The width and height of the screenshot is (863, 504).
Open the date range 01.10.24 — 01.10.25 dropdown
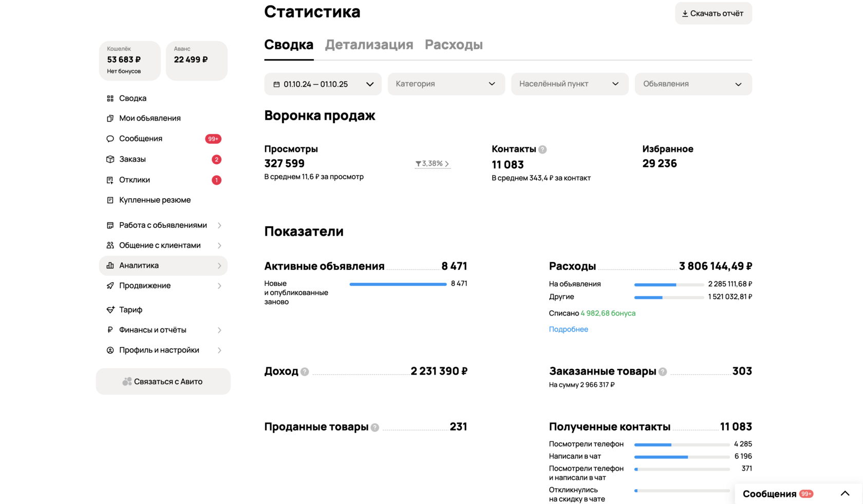[323, 84]
